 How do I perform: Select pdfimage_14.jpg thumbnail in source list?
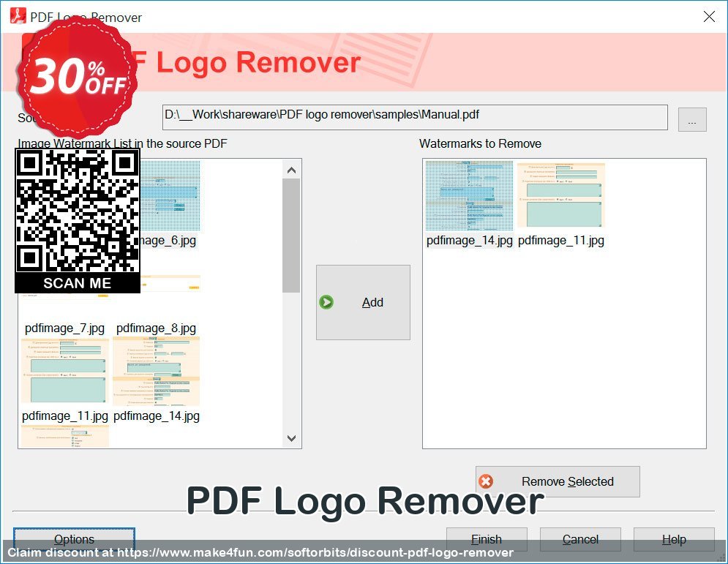(156, 371)
